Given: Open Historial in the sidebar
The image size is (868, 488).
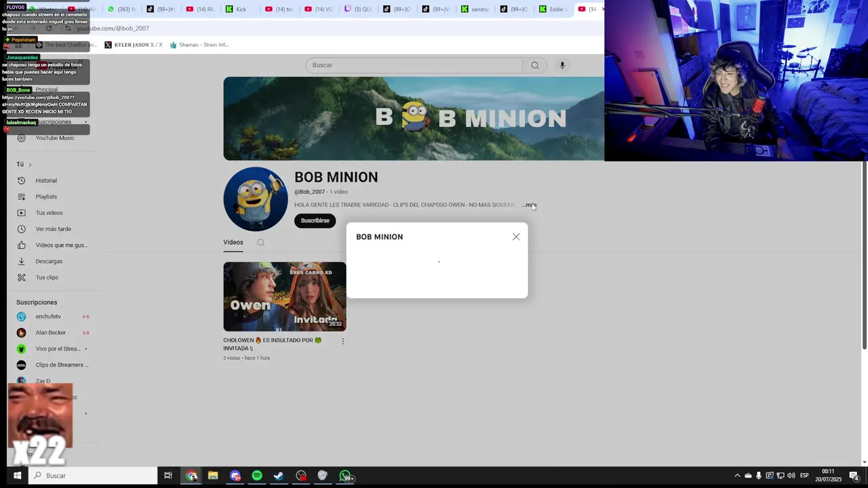Looking at the screenshot, I should pos(46,180).
